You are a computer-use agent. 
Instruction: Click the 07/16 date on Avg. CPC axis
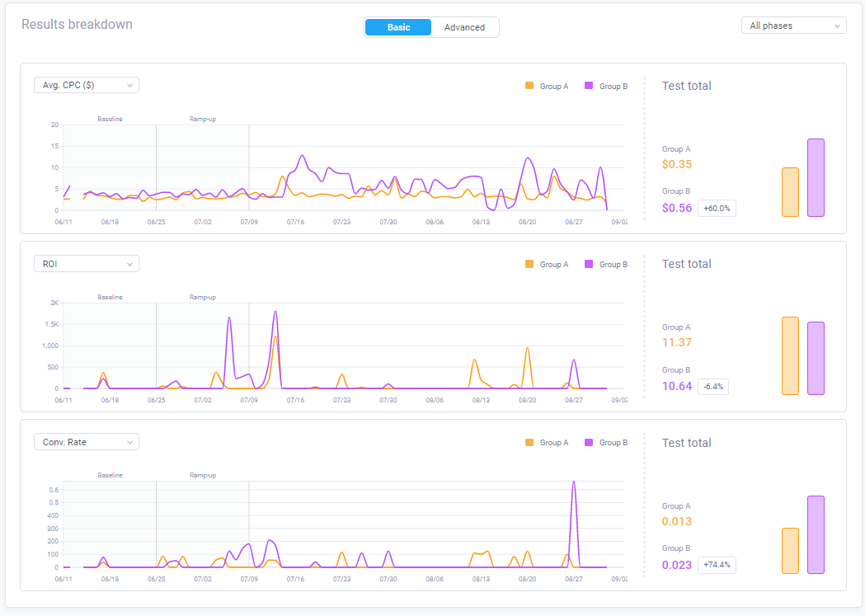pos(295,222)
